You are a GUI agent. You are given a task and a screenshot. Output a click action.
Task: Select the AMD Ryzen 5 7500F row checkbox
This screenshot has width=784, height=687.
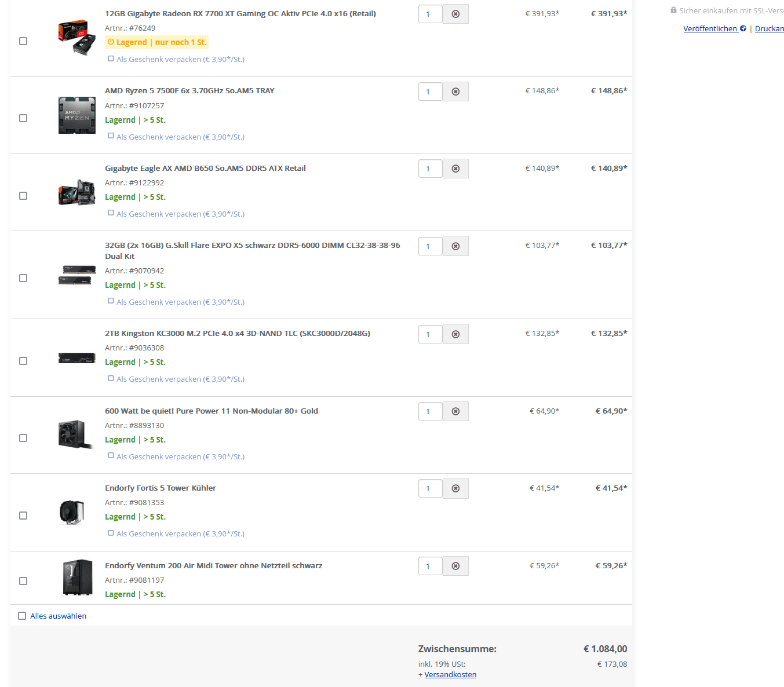23,118
